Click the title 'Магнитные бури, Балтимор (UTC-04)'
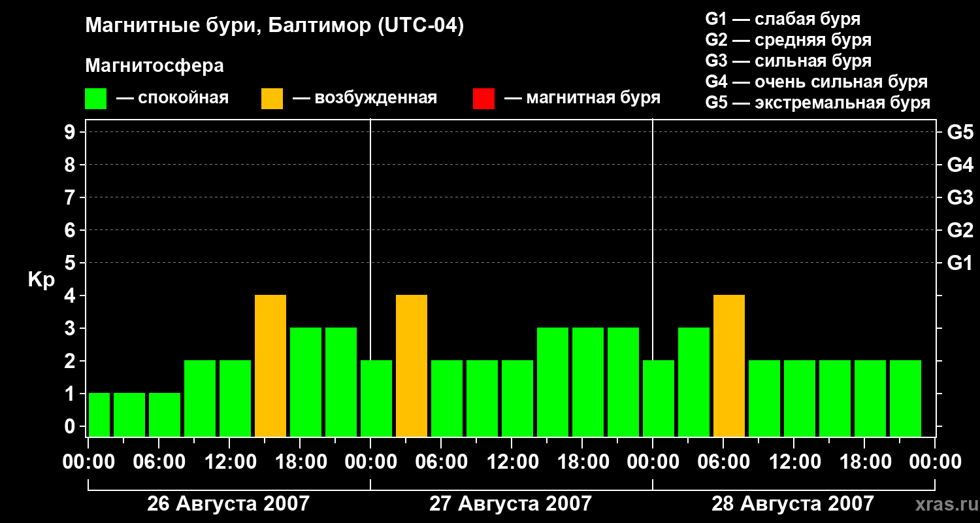 [274, 26]
